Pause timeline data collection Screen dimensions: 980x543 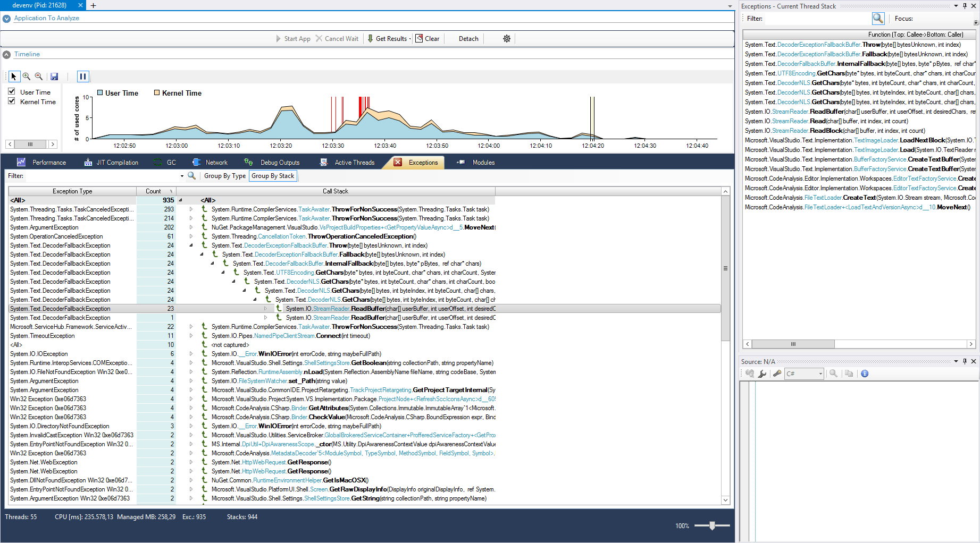(x=83, y=76)
